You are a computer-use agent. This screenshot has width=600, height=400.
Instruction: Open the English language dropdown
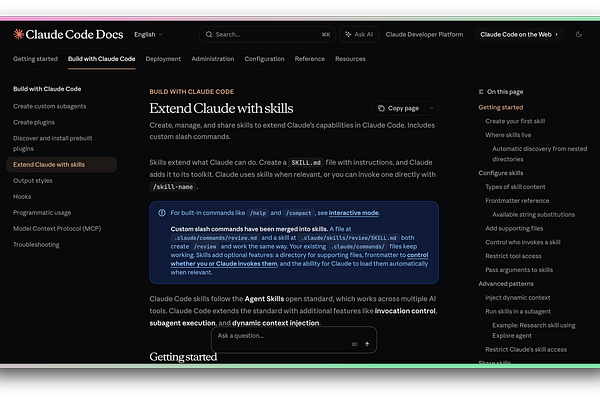(148, 34)
